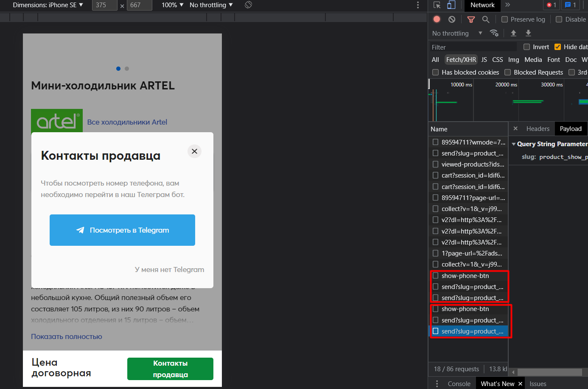Activate the inspect element picker icon
This screenshot has height=389, width=588.
[437, 5]
